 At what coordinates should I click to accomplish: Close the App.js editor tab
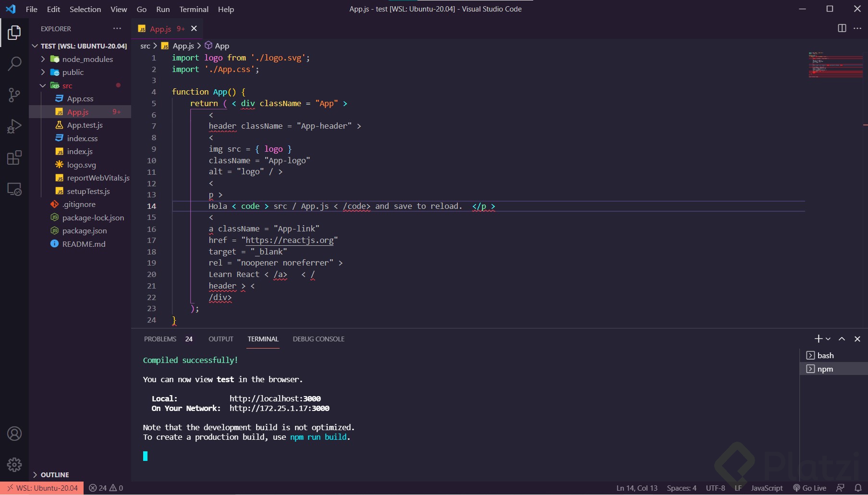coord(194,29)
